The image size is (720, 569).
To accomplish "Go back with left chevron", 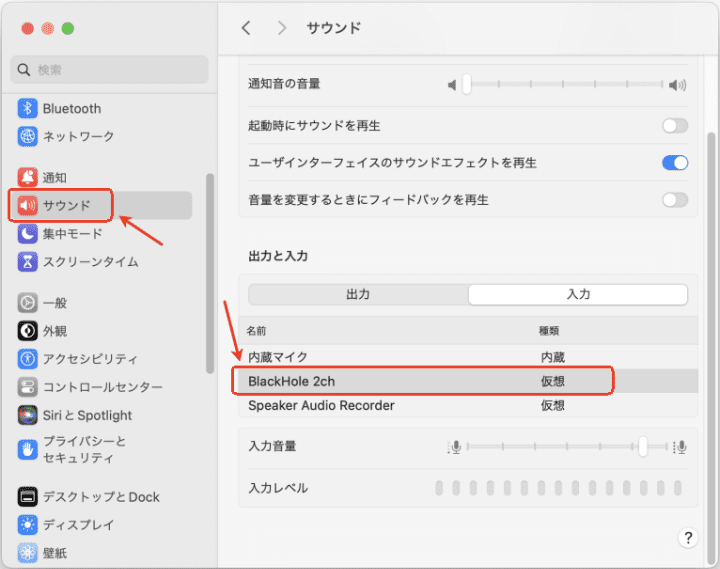I will [247, 28].
